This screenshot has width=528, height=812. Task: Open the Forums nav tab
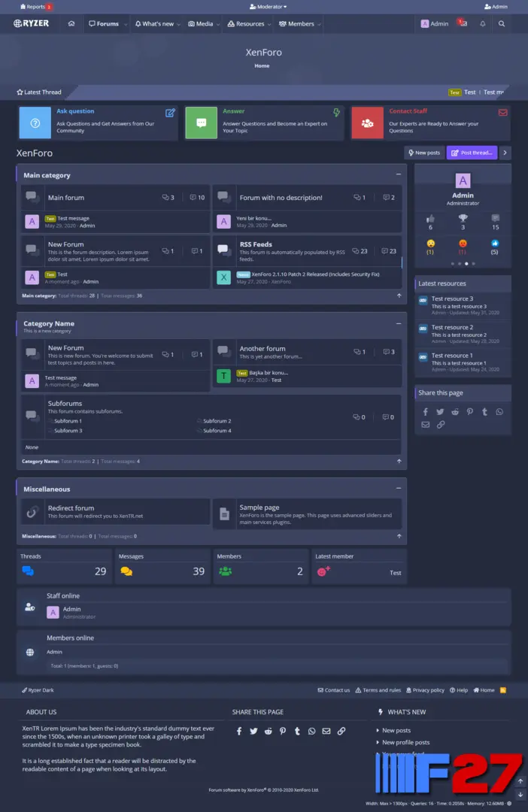104,24
